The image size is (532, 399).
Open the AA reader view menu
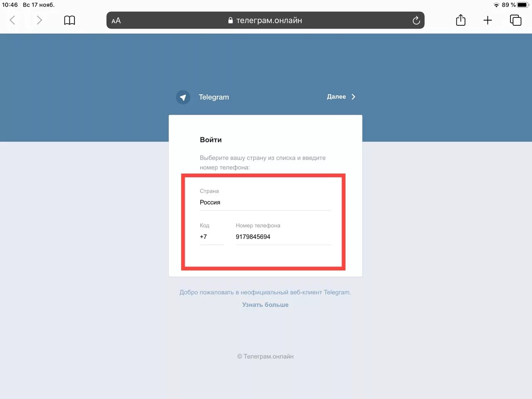tap(116, 20)
